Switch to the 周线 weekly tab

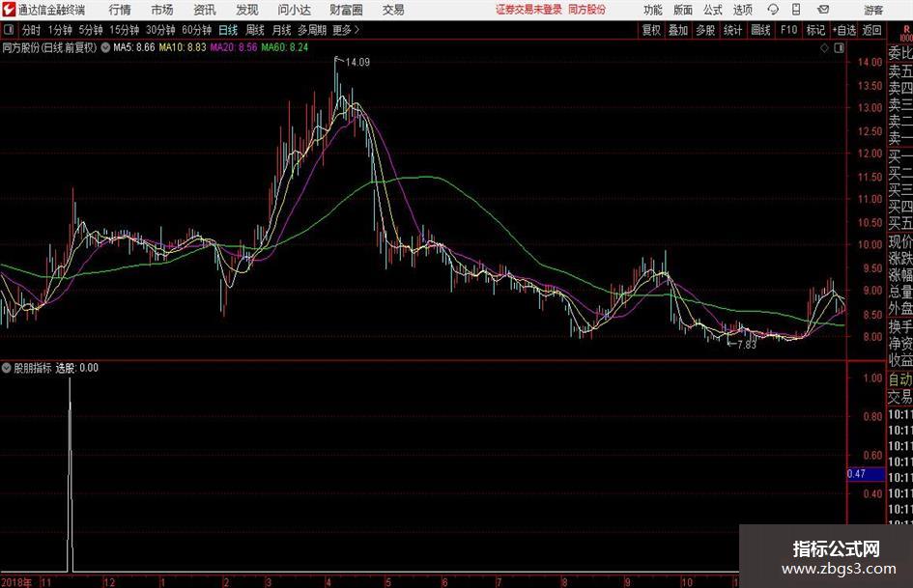coord(254,30)
